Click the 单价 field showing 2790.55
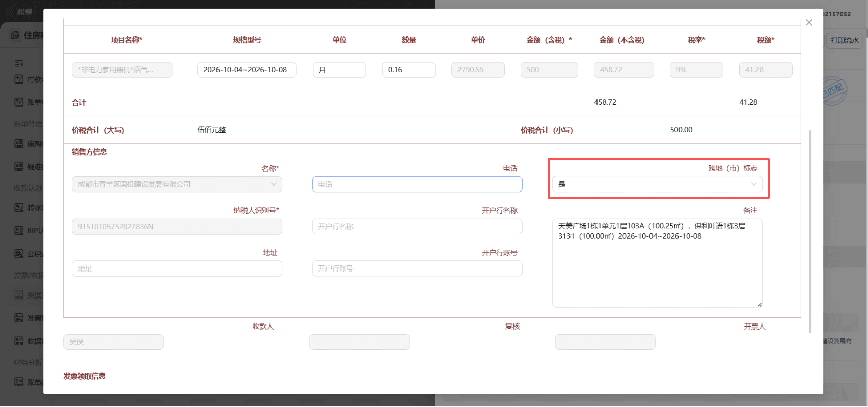Screen dimensions: 868x407 [x=478, y=70]
